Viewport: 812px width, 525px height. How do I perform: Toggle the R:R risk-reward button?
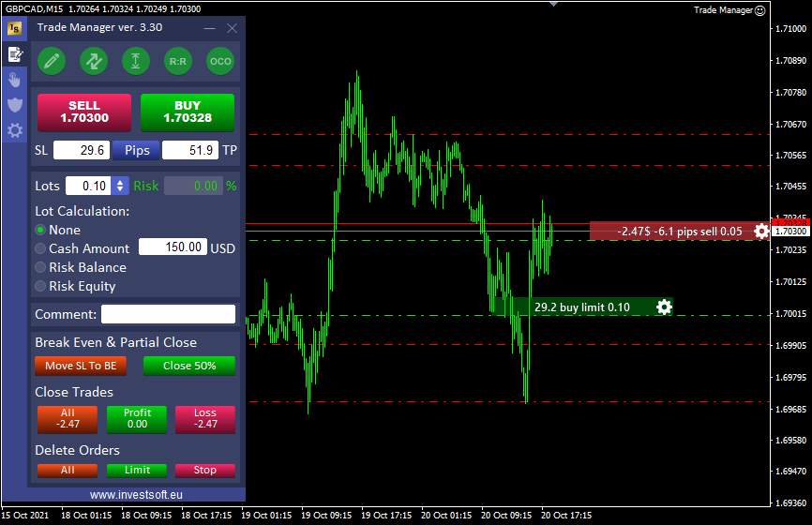[x=178, y=61]
